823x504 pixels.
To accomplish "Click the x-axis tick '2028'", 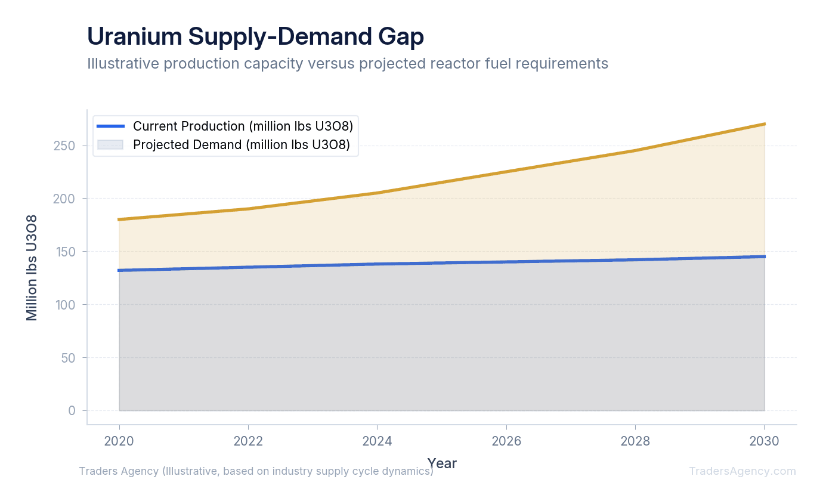I will [635, 441].
